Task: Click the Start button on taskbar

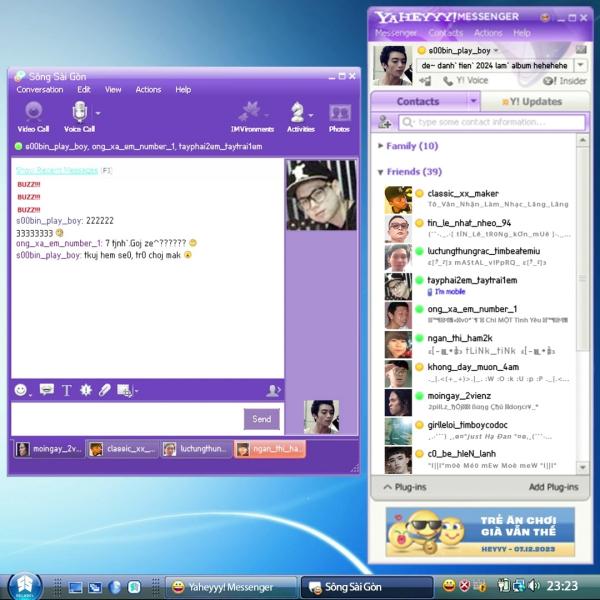Action: (25, 586)
